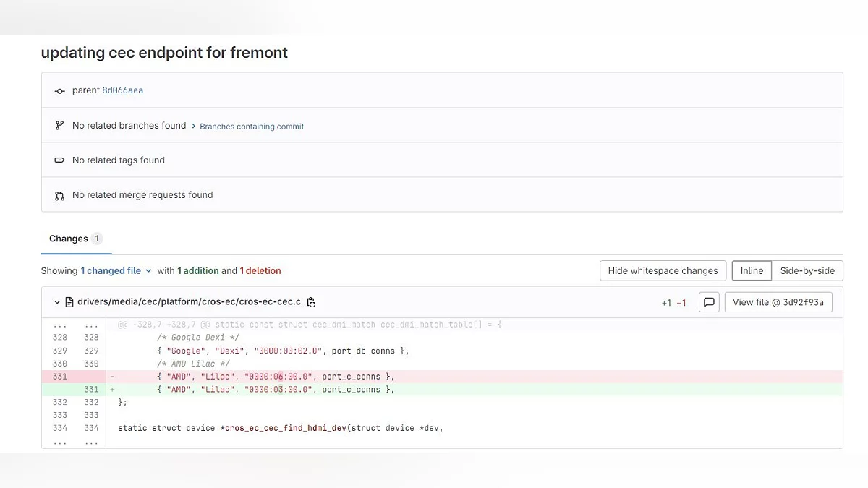Image resolution: width=868 pixels, height=488 pixels.
Task: Open parent commit 8d066aea
Action: click(122, 91)
